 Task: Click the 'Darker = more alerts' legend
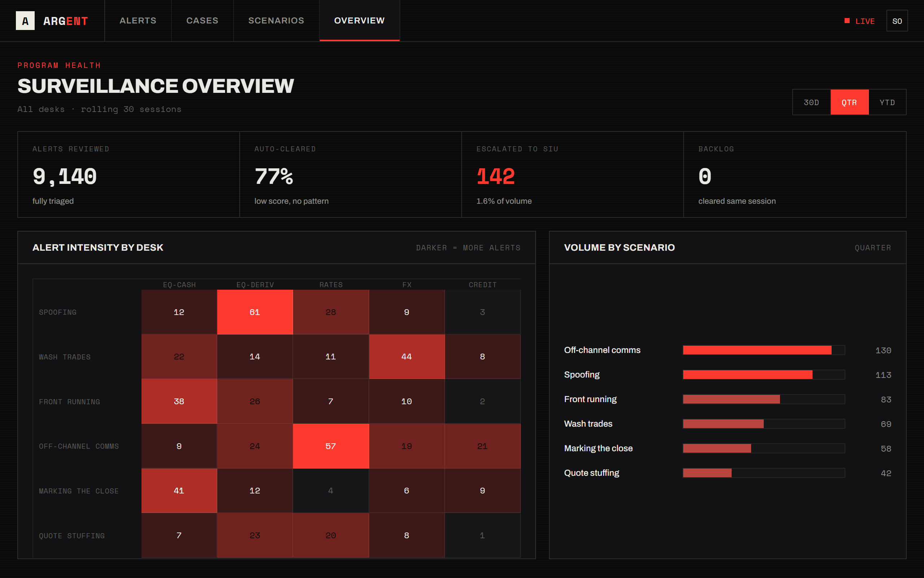pos(468,248)
